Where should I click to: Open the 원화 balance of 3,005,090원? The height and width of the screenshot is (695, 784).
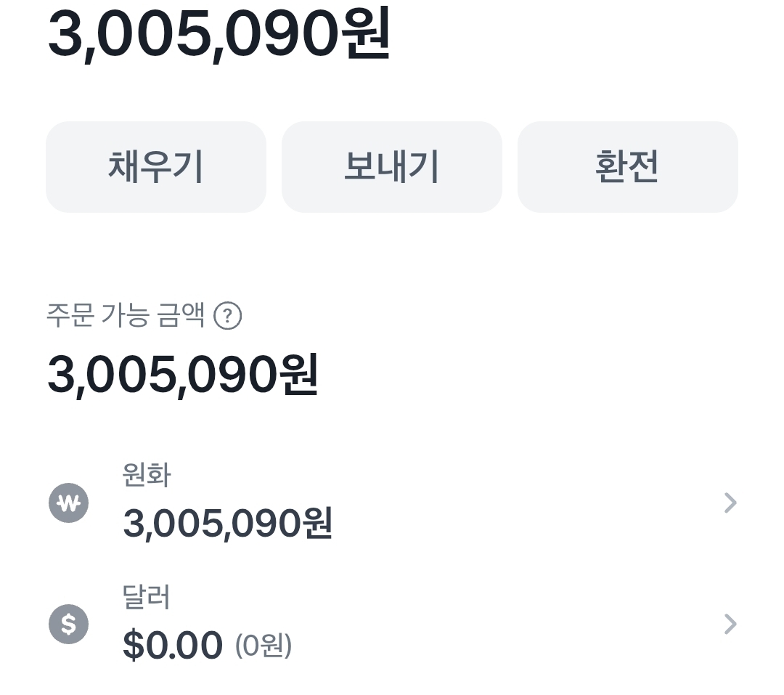point(227,523)
